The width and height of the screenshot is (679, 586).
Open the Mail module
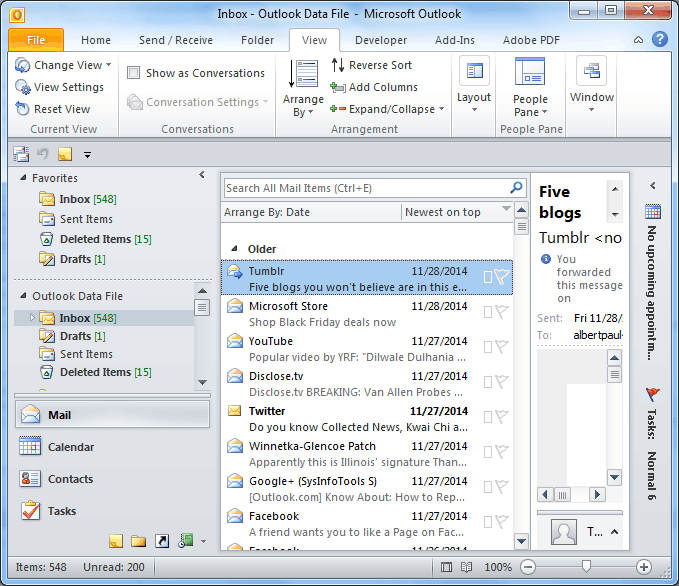coord(113,414)
